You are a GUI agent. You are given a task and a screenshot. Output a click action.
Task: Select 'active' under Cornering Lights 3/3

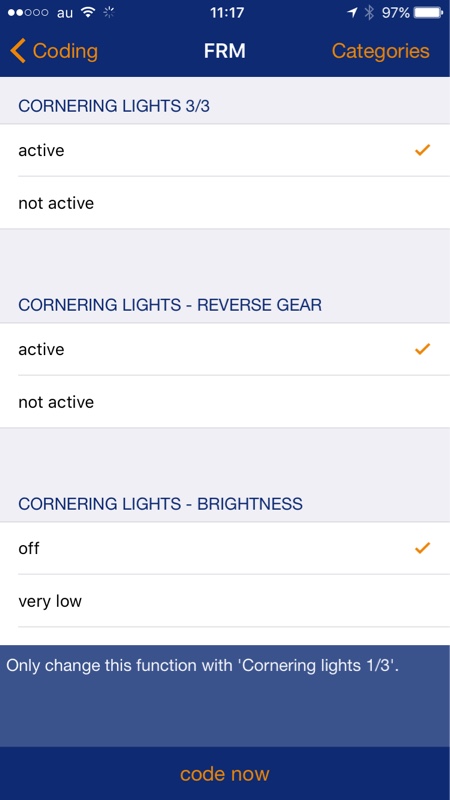click(225, 150)
